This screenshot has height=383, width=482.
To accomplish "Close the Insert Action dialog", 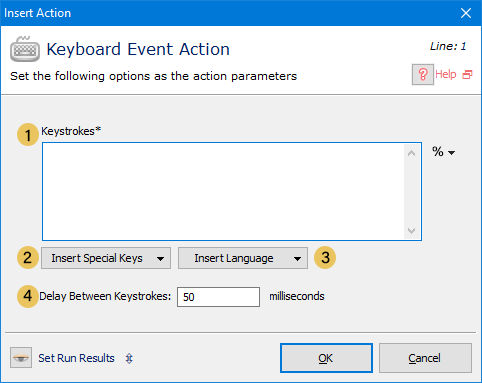I will click(466, 13).
